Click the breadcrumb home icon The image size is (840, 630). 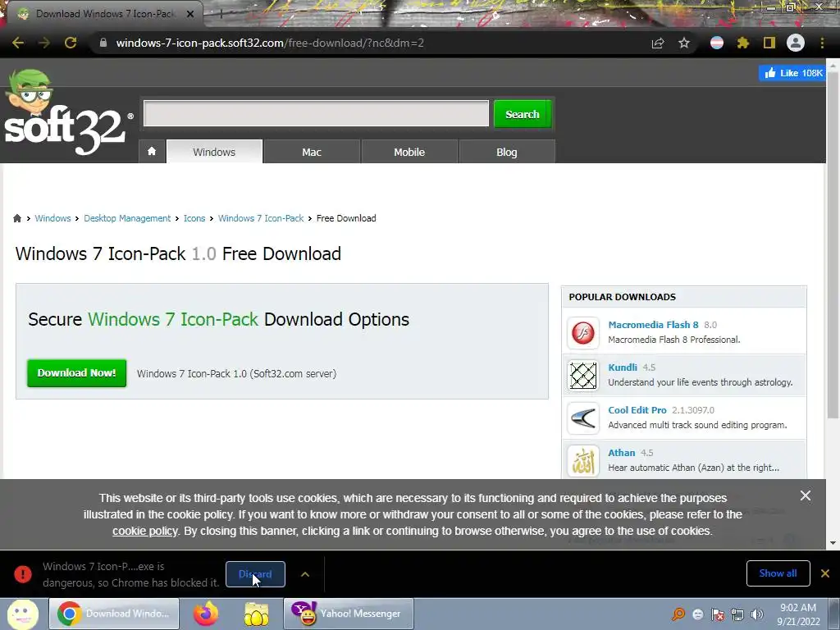17,218
